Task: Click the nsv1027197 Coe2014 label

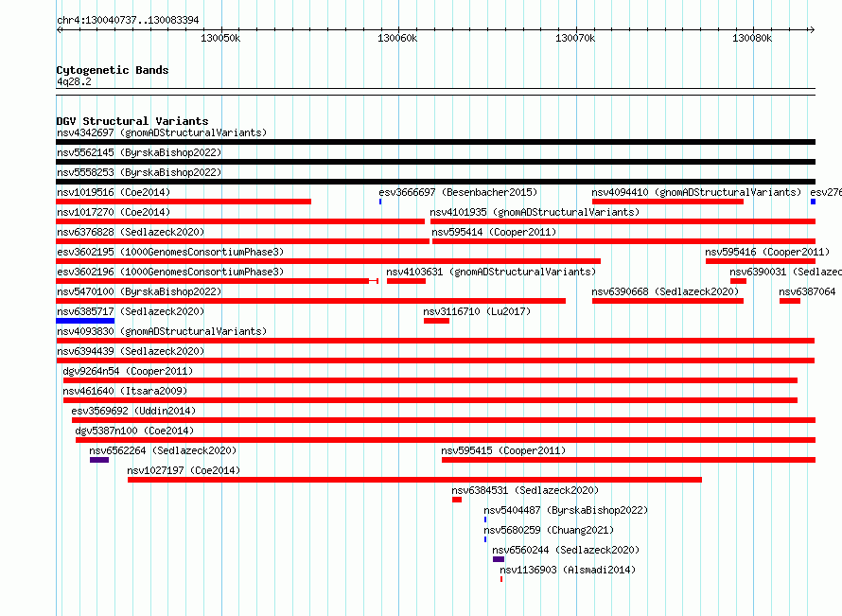Action: [x=184, y=470]
